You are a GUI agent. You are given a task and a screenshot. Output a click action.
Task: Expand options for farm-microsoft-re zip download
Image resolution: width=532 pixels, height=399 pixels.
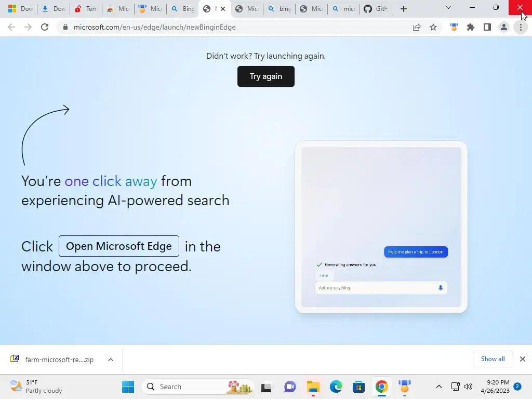pos(111,360)
